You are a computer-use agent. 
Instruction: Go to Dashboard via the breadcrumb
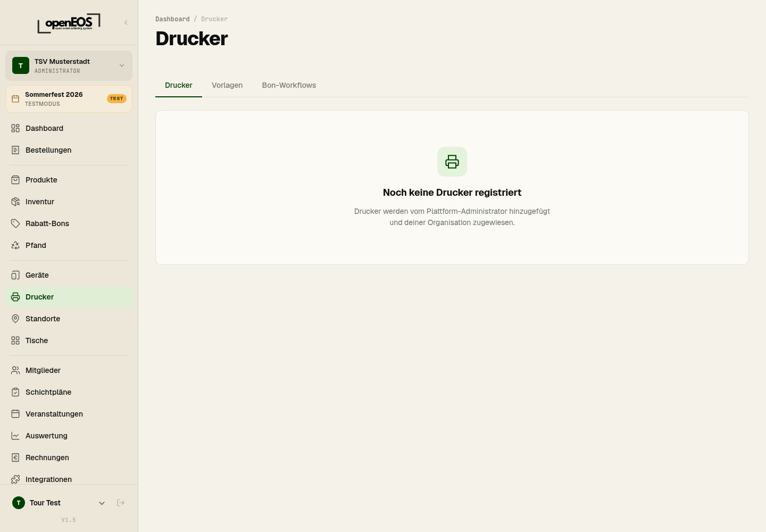[x=172, y=19]
